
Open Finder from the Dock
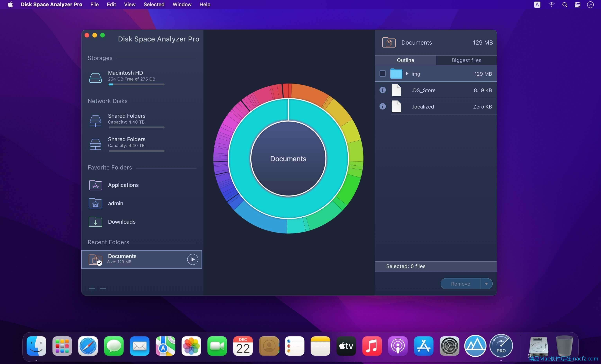(x=36, y=346)
